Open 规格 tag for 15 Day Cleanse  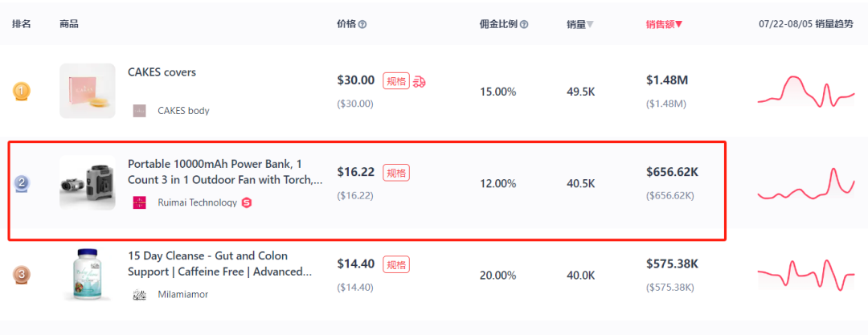pos(396,264)
